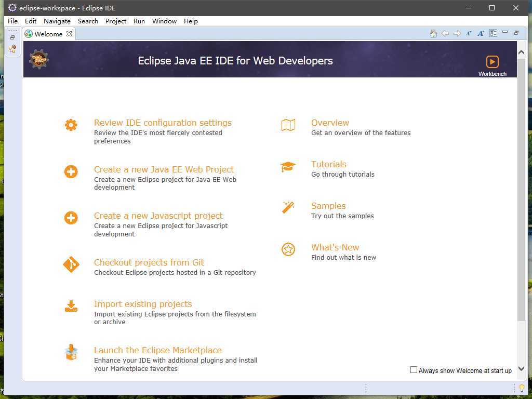The width and height of the screenshot is (532, 399).
Task: Launch the Eclipse Marketplace link
Action: pyautogui.click(x=158, y=350)
